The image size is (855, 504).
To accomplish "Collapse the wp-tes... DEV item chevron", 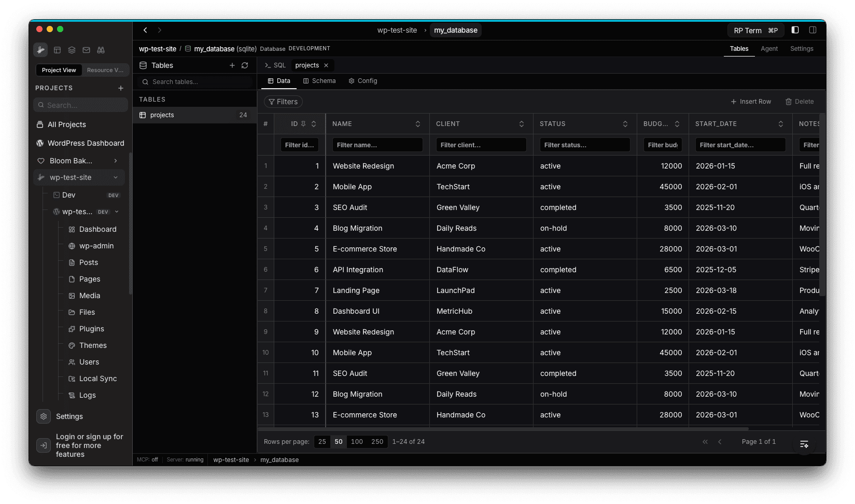I will pyautogui.click(x=117, y=212).
